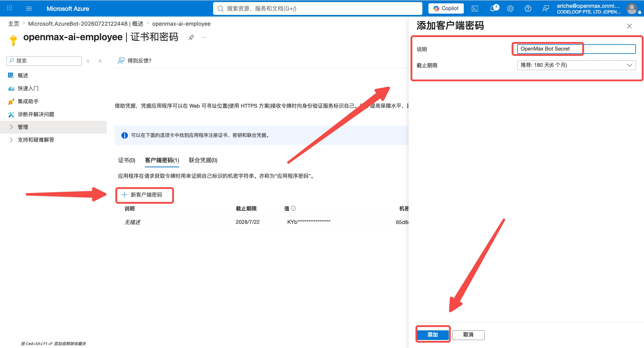Open the portal hamburger menu

29,8
